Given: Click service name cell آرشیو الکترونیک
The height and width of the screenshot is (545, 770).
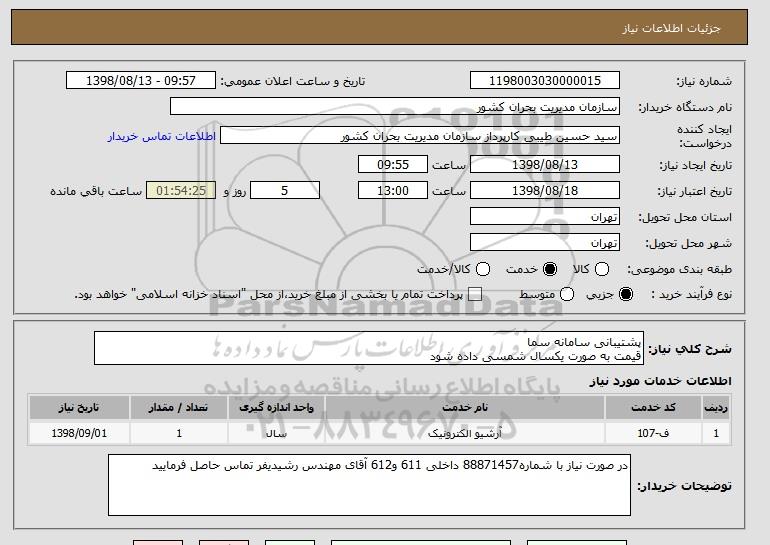Looking at the screenshot, I should point(465,433).
